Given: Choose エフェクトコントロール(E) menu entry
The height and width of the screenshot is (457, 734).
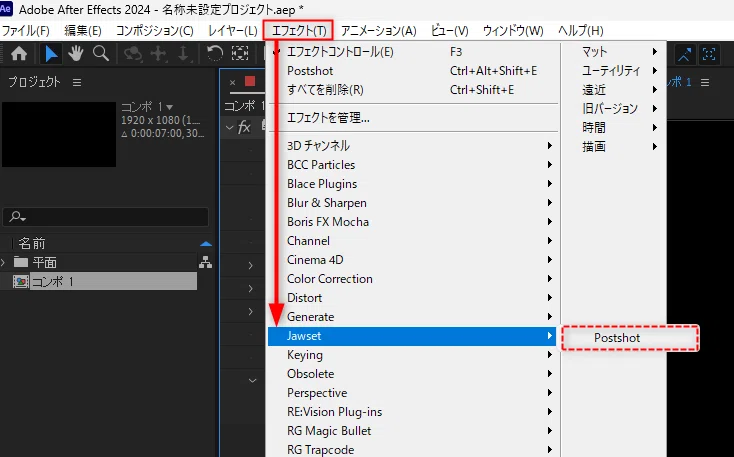Looking at the screenshot, I should 413,52.
